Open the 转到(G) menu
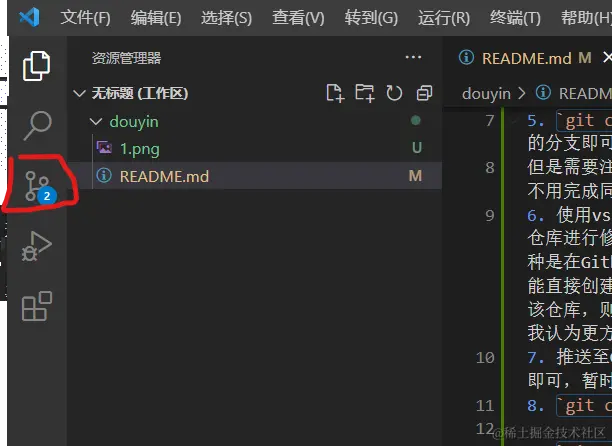Image resolution: width=612 pixels, height=446 pixels. (371, 18)
